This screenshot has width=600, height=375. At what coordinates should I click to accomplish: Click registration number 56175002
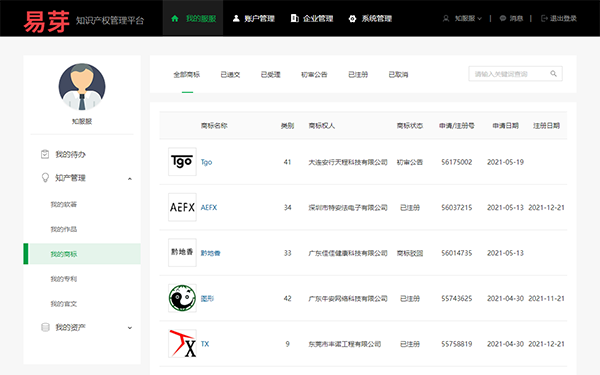457,162
